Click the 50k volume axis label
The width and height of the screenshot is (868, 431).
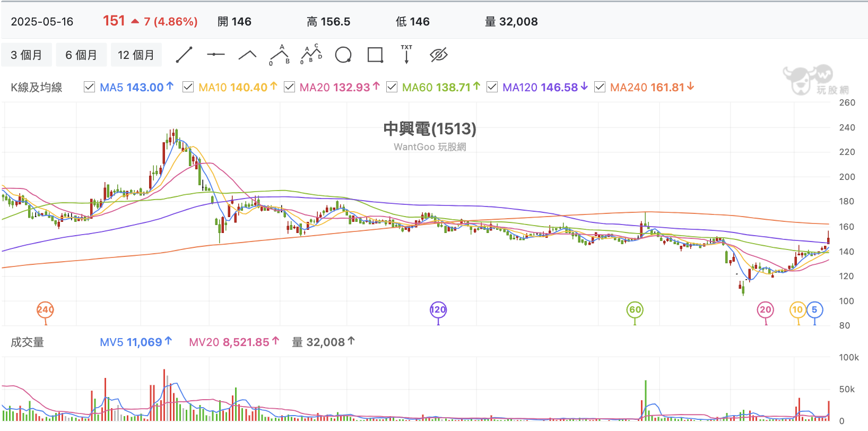(847, 390)
